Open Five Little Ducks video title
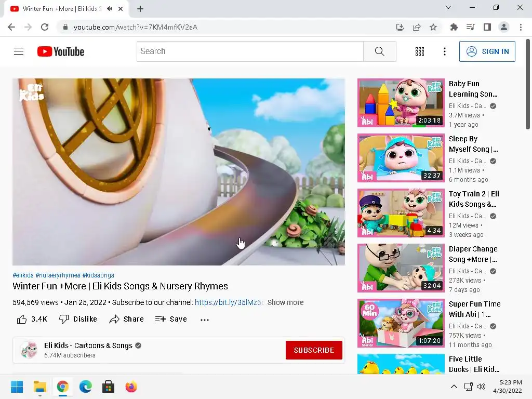 click(x=474, y=364)
